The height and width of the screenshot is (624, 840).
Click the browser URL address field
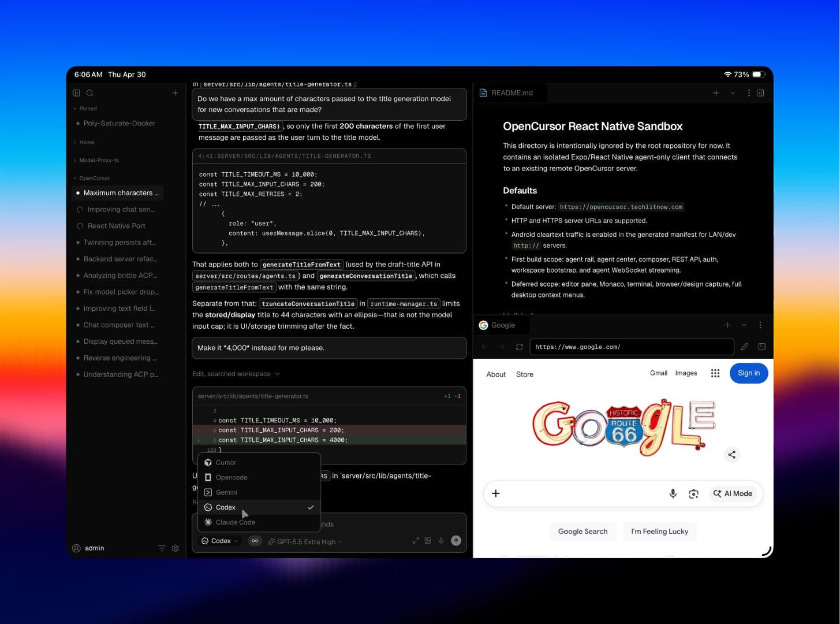[x=632, y=347]
